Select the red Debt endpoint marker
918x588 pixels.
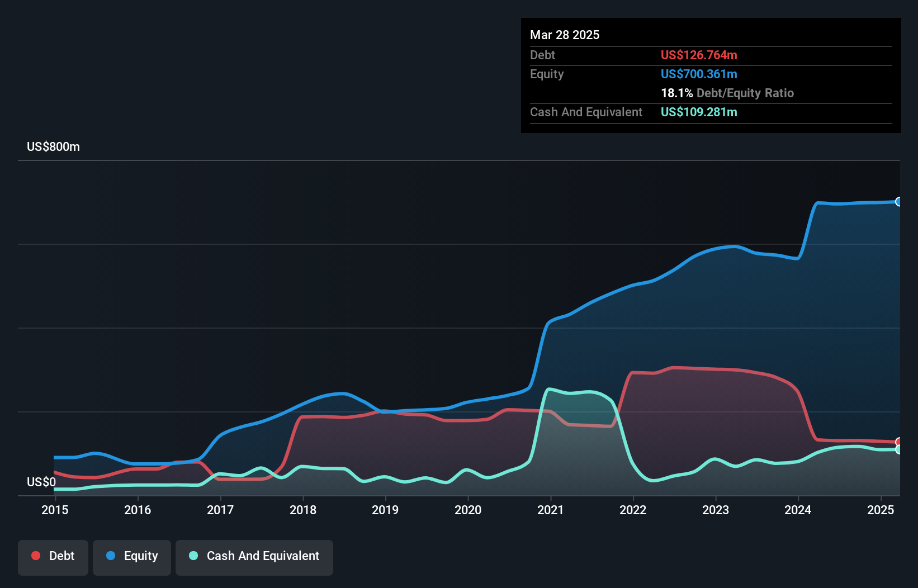(x=898, y=442)
